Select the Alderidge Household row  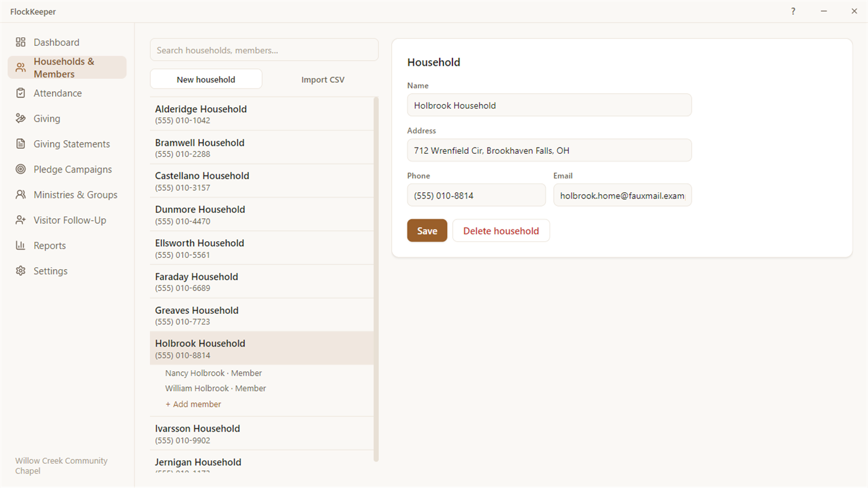(262, 114)
